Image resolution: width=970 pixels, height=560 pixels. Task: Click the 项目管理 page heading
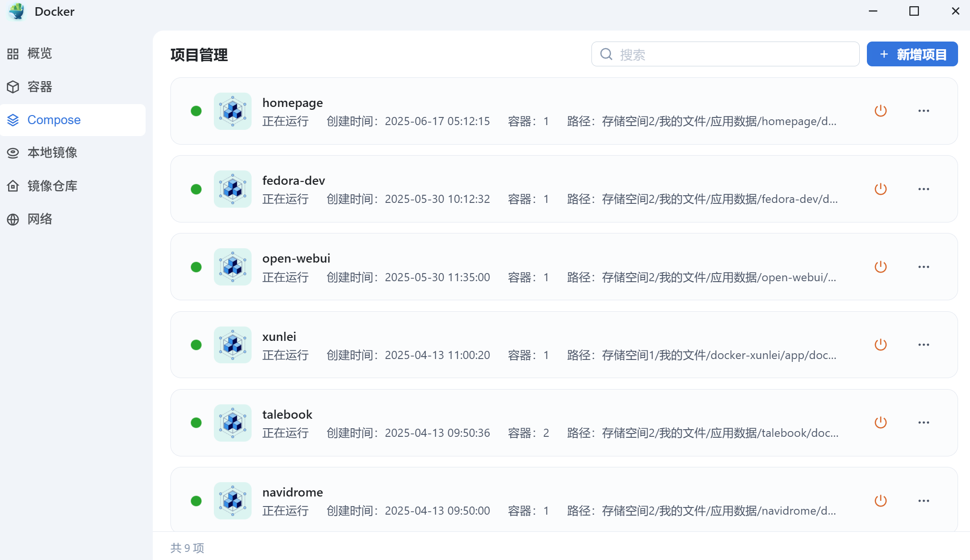[x=199, y=55]
